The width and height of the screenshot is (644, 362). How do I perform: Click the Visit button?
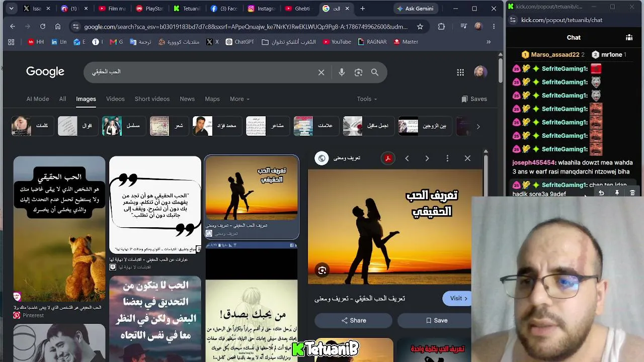pos(457,298)
